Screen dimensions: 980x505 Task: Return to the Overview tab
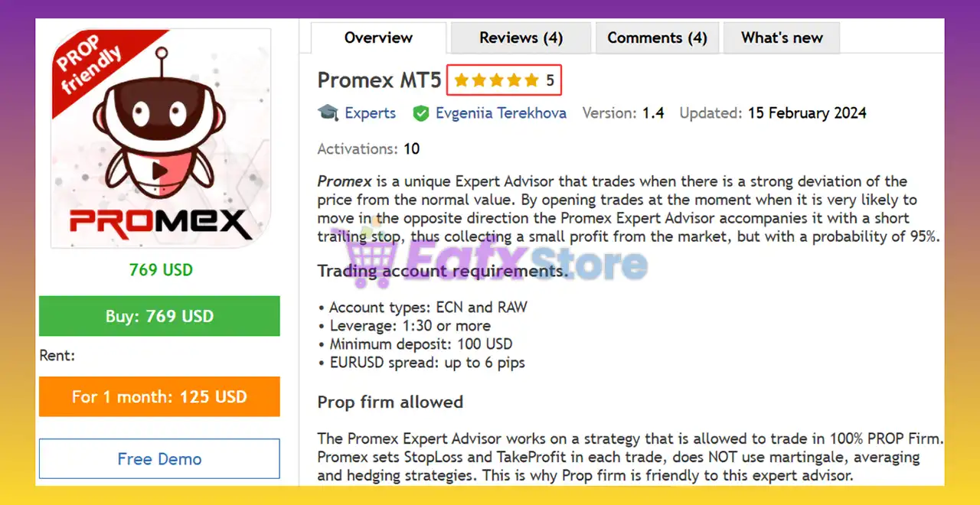378,37
